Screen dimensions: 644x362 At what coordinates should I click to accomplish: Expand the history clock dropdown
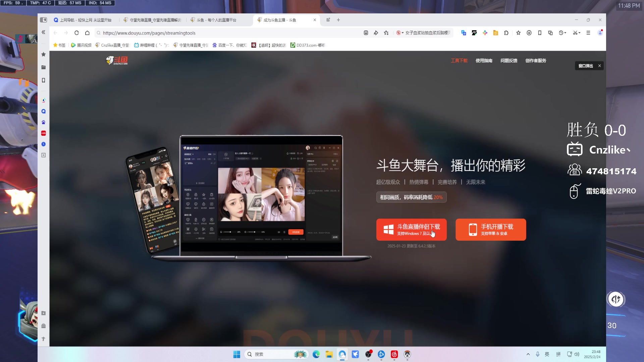[562, 33]
